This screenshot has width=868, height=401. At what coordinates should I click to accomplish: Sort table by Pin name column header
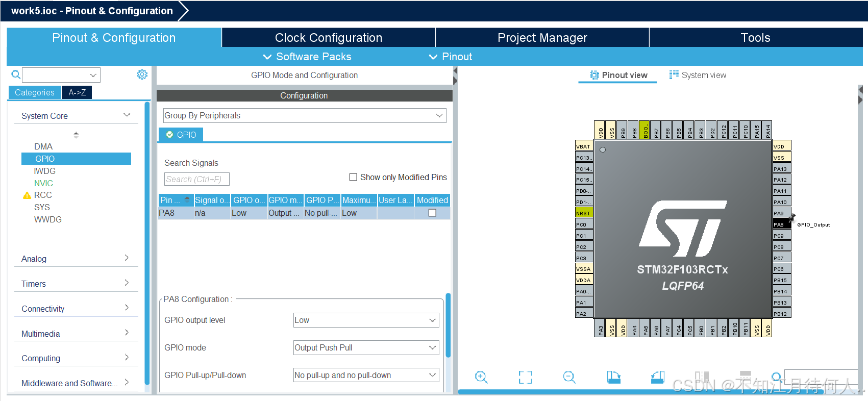tap(176, 200)
